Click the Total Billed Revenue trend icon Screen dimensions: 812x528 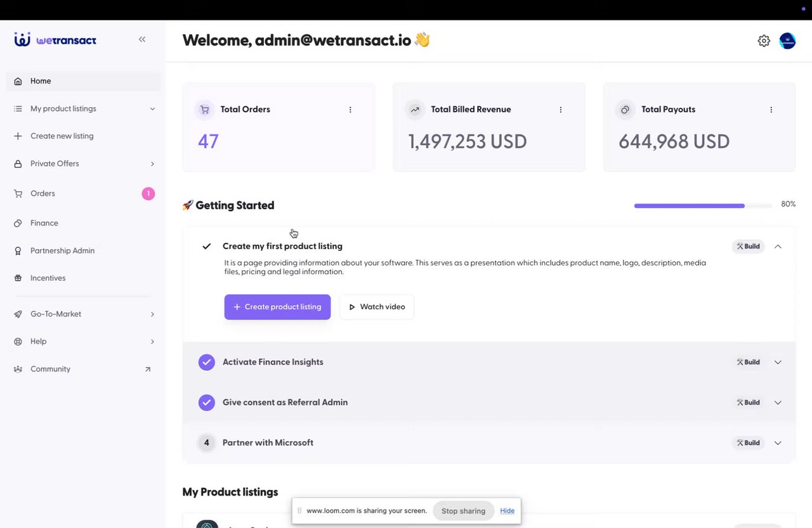click(415, 110)
